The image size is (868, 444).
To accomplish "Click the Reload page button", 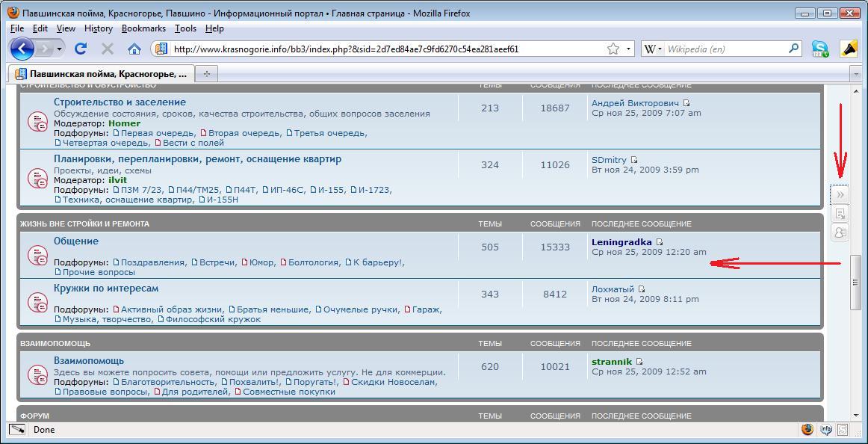I will coord(81,49).
